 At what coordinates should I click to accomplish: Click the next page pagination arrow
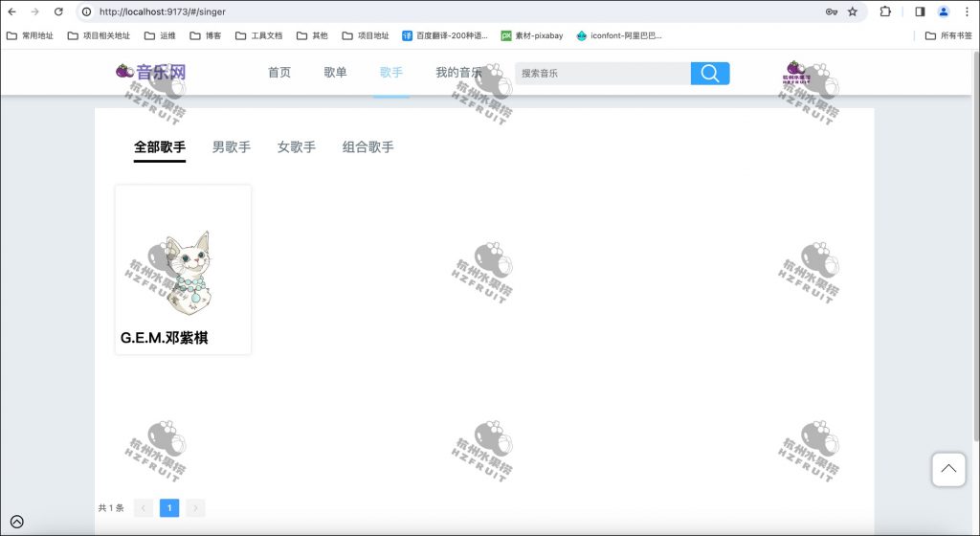coord(195,508)
